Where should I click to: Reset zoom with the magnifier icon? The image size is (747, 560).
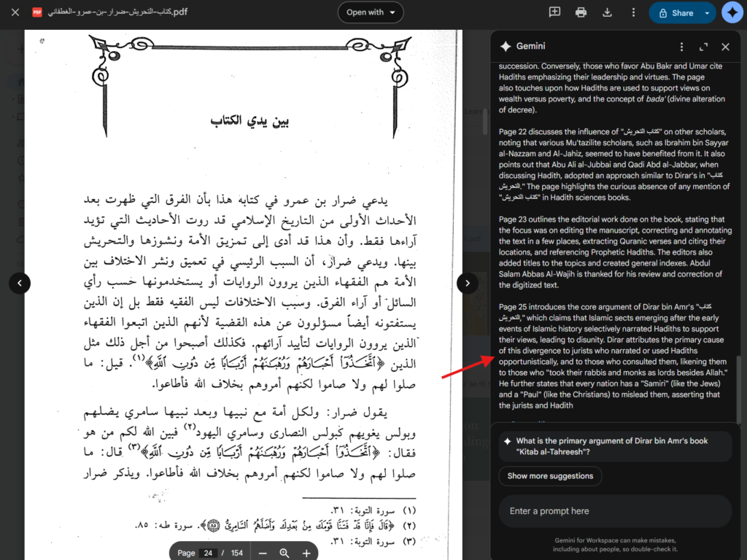coord(285,553)
